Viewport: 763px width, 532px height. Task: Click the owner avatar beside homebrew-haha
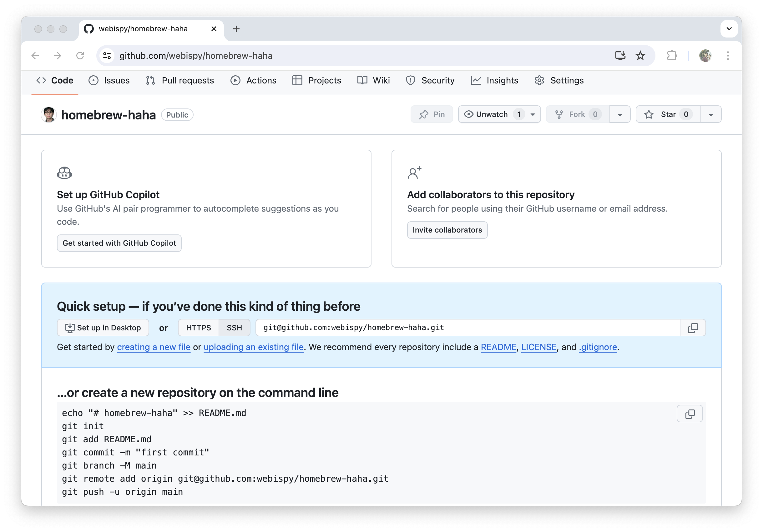pos(49,115)
